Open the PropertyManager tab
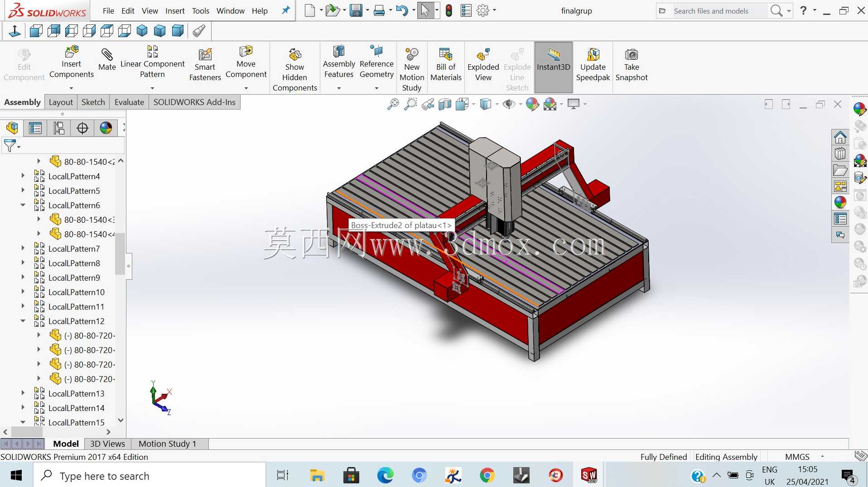 35,128
